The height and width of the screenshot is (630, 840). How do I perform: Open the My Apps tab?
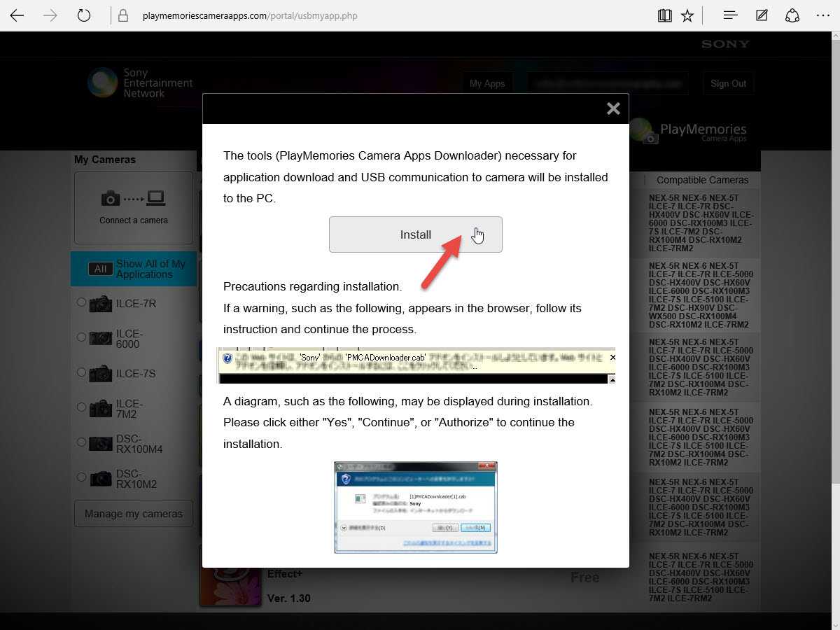[487, 83]
